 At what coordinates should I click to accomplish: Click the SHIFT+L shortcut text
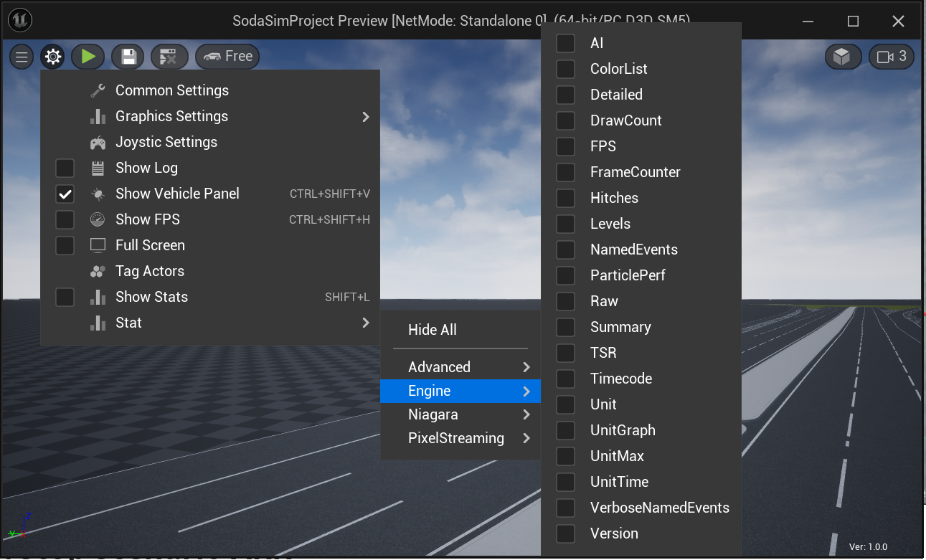click(347, 297)
